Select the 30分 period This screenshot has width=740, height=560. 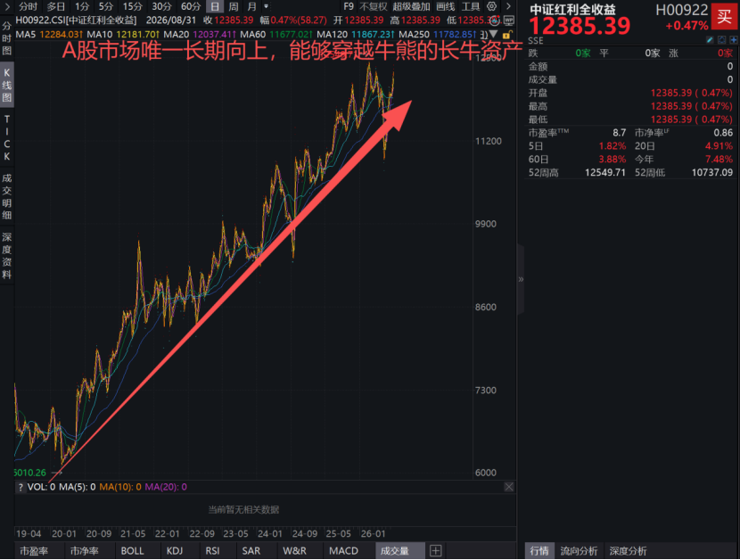click(x=161, y=6)
